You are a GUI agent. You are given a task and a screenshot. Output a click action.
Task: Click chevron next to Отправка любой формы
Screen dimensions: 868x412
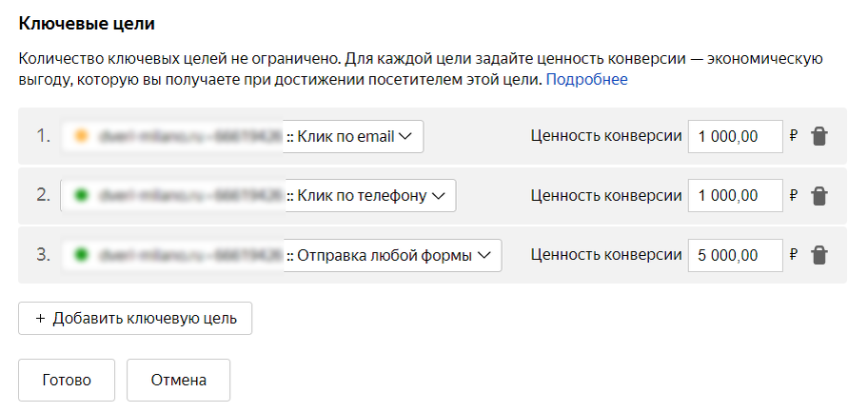tap(483, 255)
